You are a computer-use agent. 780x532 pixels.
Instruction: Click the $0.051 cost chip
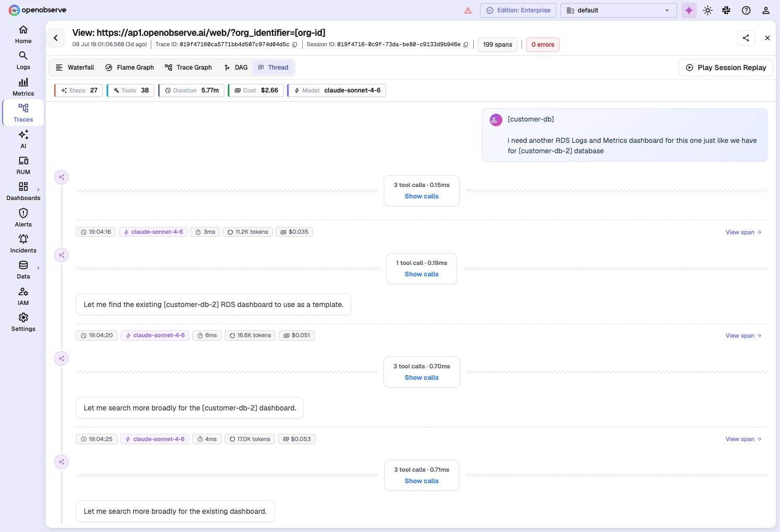click(296, 336)
